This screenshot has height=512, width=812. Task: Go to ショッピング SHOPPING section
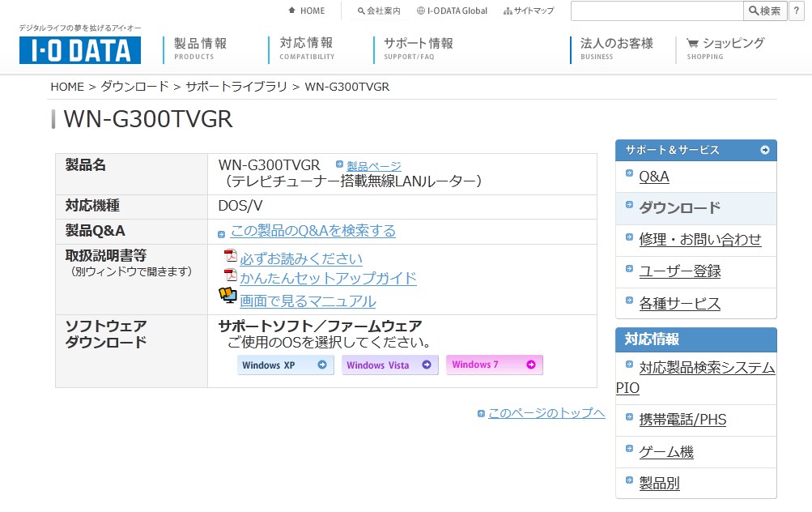tap(725, 49)
